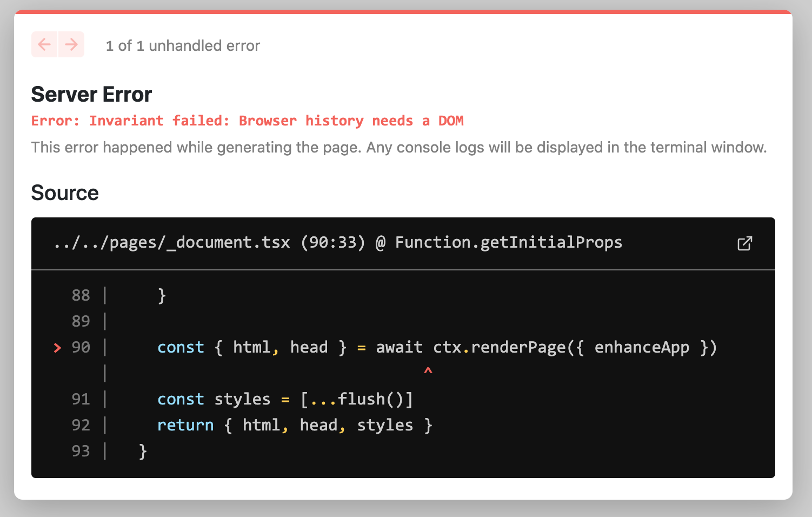The image size is (812, 517).
Task: Click the unhandled error counter text
Action: 182,46
